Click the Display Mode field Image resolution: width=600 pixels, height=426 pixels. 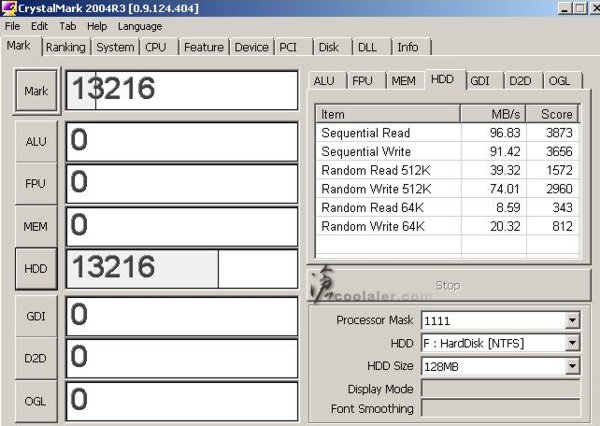(x=501, y=389)
